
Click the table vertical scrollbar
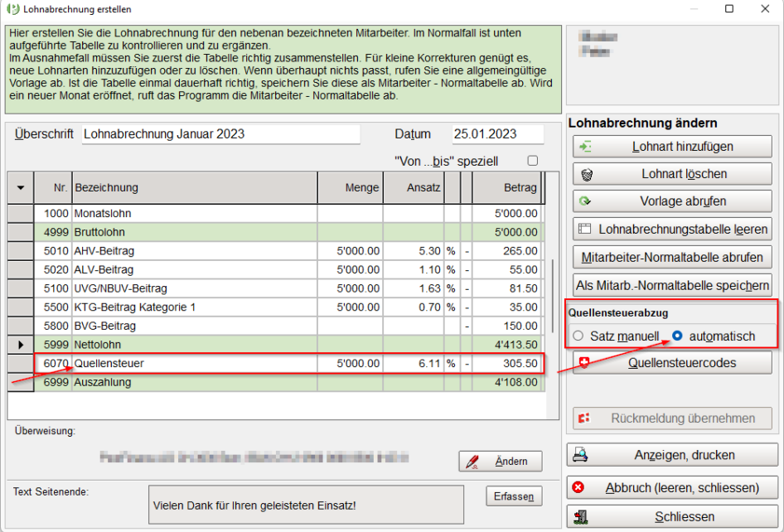[x=552, y=296]
